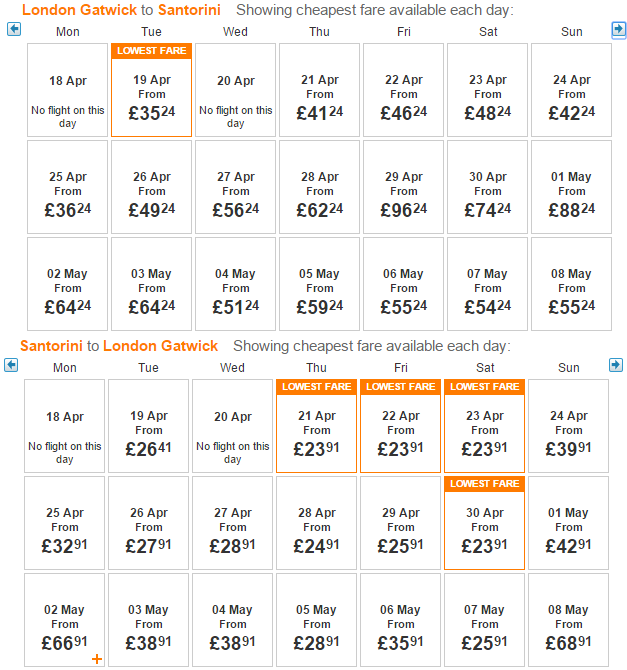Click previous week arrow for return flights
This screenshot has height=670, width=627.
pos(11,365)
